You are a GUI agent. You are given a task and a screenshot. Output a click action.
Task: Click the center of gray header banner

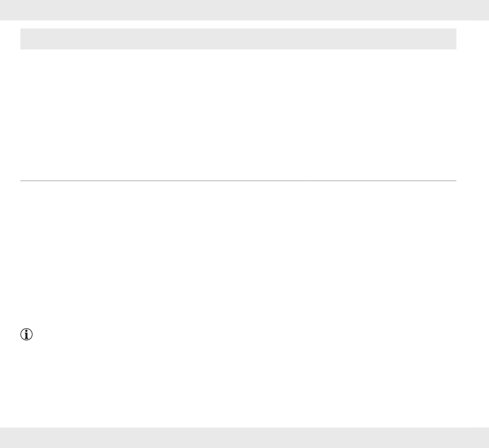[x=238, y=39]
